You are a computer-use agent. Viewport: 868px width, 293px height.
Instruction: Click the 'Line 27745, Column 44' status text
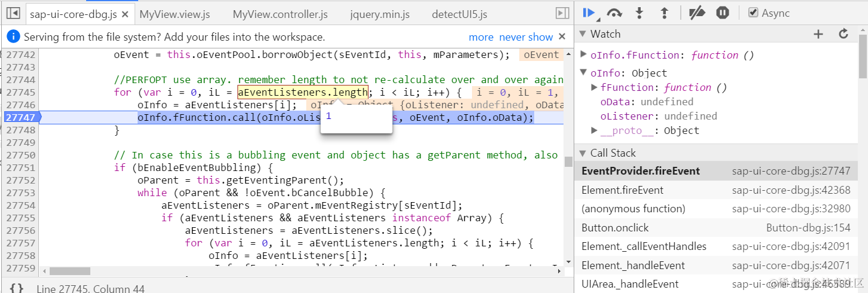tap(90, 288)
